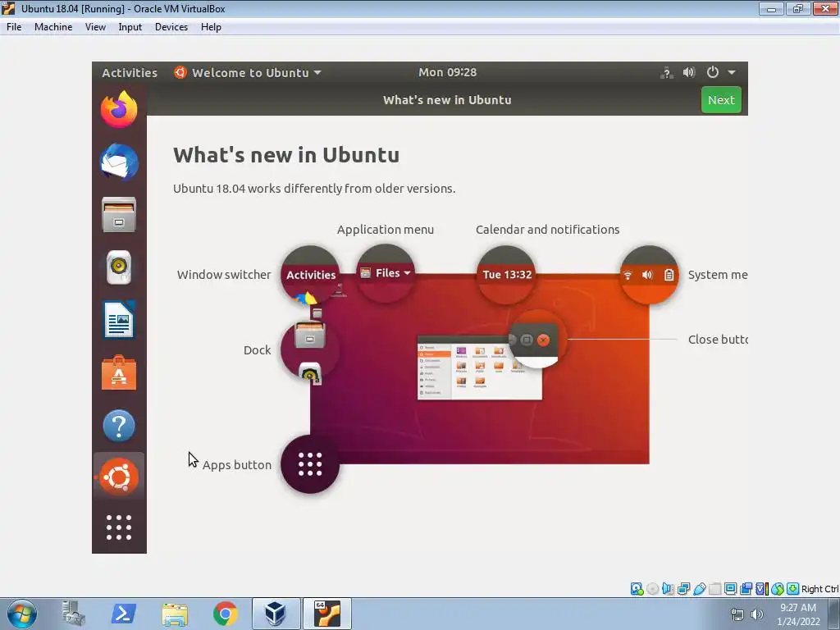840x630 pixels.
Task: Select the Welcome to Ubuntu dock icon
Action: coord(119,477)
